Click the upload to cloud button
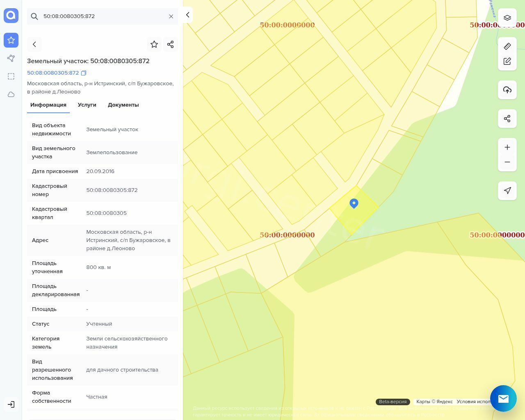Viewport: 525px width, 420px height. pyautogui.click(x=507, y=90)
